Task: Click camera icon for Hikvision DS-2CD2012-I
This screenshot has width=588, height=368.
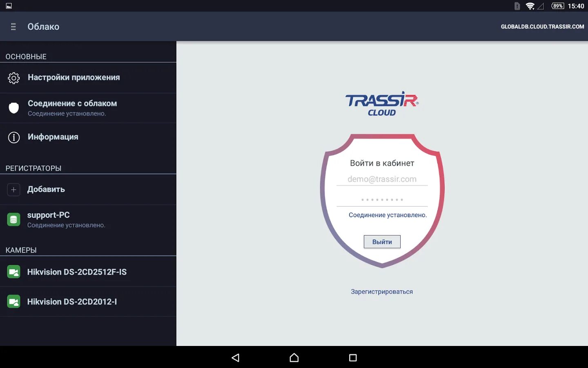Action: [x=13, y=302]
